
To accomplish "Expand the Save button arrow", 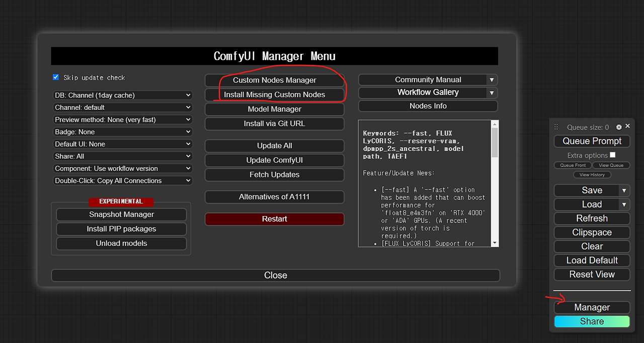I will 624,190.
